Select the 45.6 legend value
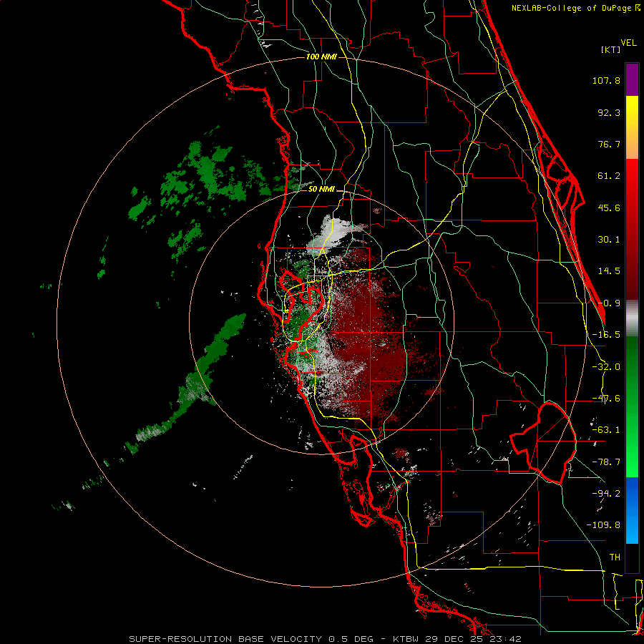 pos(609,208)
